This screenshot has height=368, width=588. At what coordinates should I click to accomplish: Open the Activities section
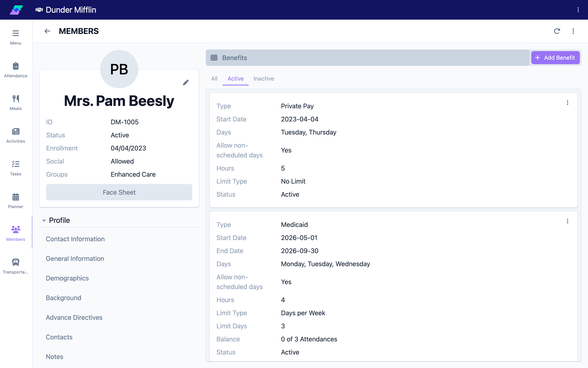click(x=16, y=135)
